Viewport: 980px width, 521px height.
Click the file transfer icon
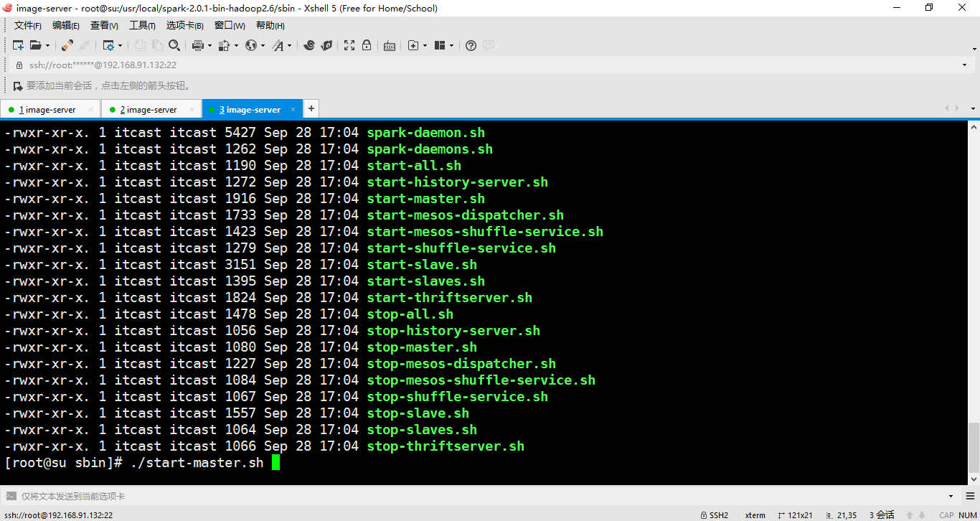click(224, 45)
